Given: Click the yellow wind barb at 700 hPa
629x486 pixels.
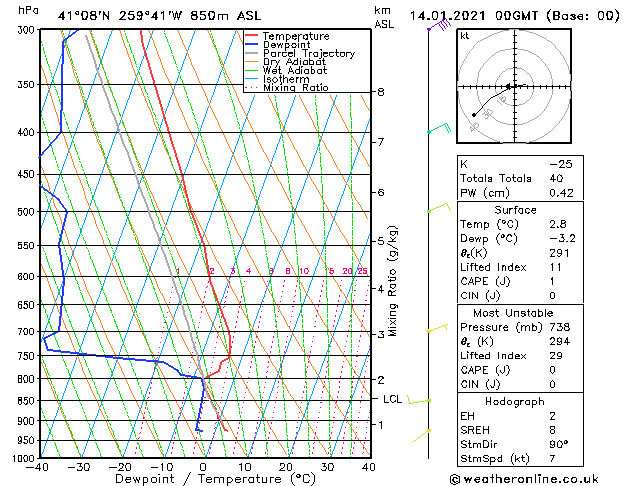Looking at the screenshot, I should tap(438, 328).
